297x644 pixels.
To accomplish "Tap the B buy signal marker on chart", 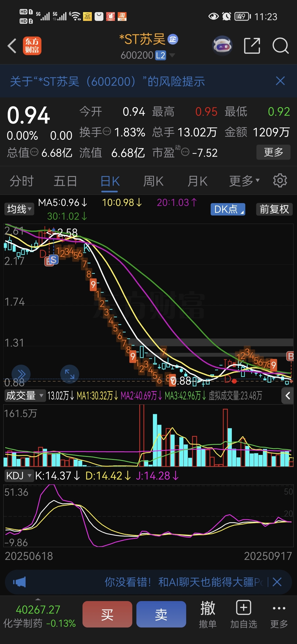I will tap(290, 356).
